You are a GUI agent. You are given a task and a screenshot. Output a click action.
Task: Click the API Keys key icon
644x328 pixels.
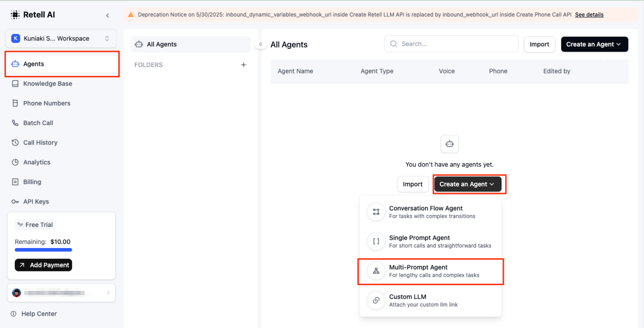point(15,202)
